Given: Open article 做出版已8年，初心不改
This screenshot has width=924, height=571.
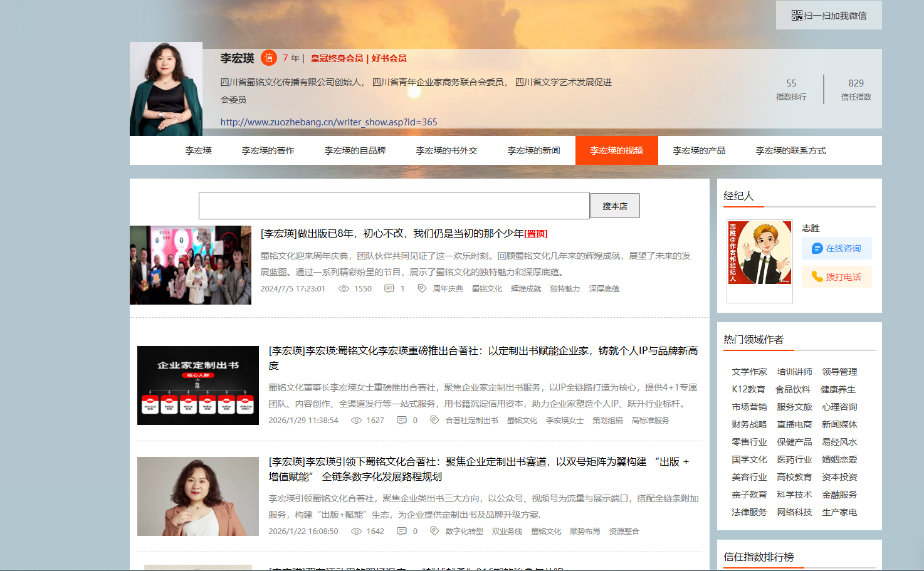Looking at the screenshot, I should coord(392,234).
